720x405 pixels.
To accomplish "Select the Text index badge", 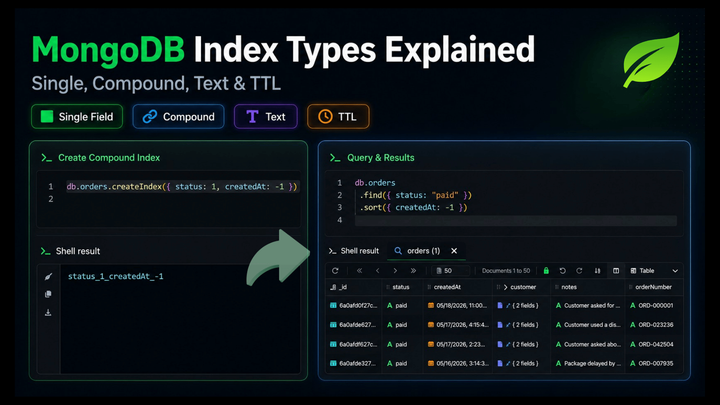I will point(266,117).
